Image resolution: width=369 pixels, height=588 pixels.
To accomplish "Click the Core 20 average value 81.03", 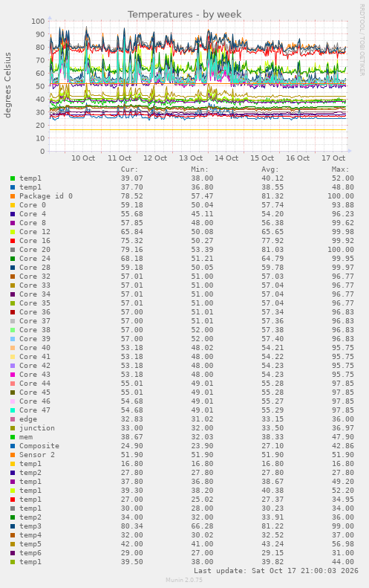I will pyautogui.click(x=272, y=250).
